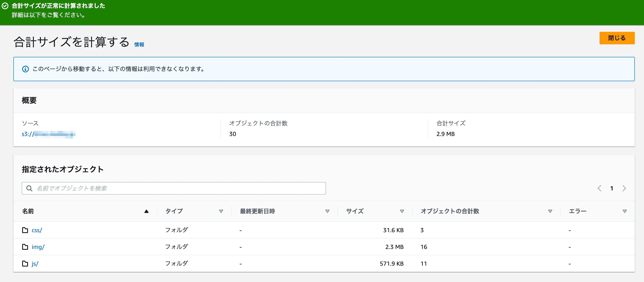The width and height of the screenshot is (644, 282).
Task: Click the img/ folder icon
Action: coord(25,247)
